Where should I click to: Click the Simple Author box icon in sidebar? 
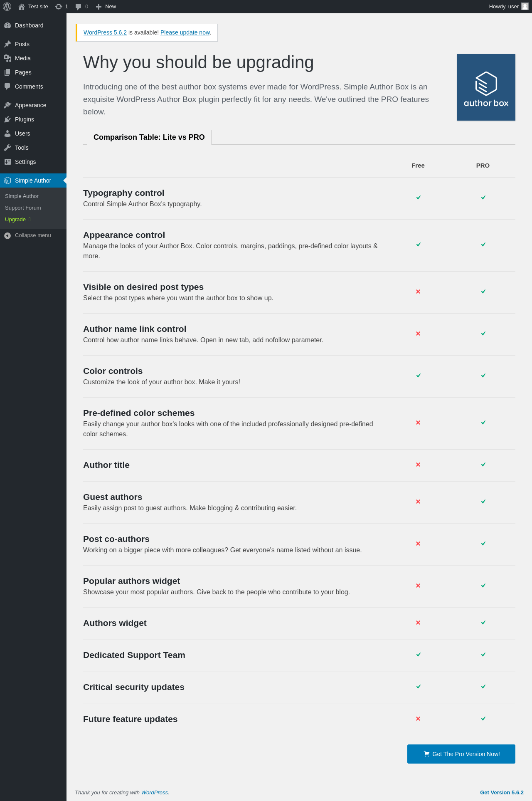[7, 180]
